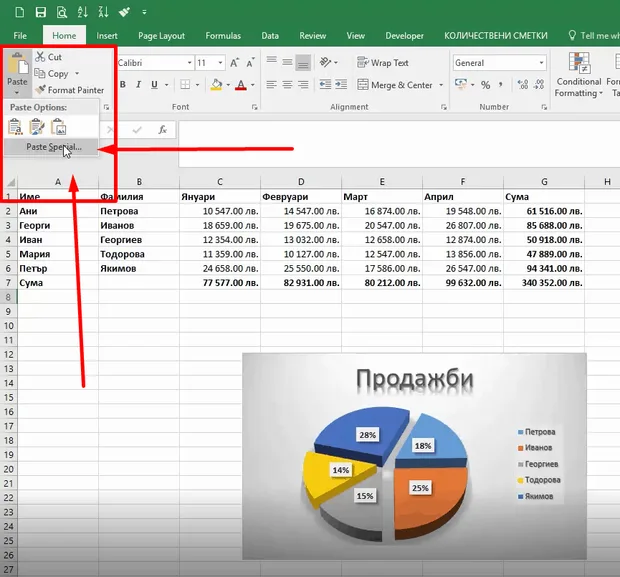This screenshot has width=620, height=577.
Task: Open the КОЛИЧЕСТВЕНИ СМЕТКИ tab
Action: [x=496, y=36]
